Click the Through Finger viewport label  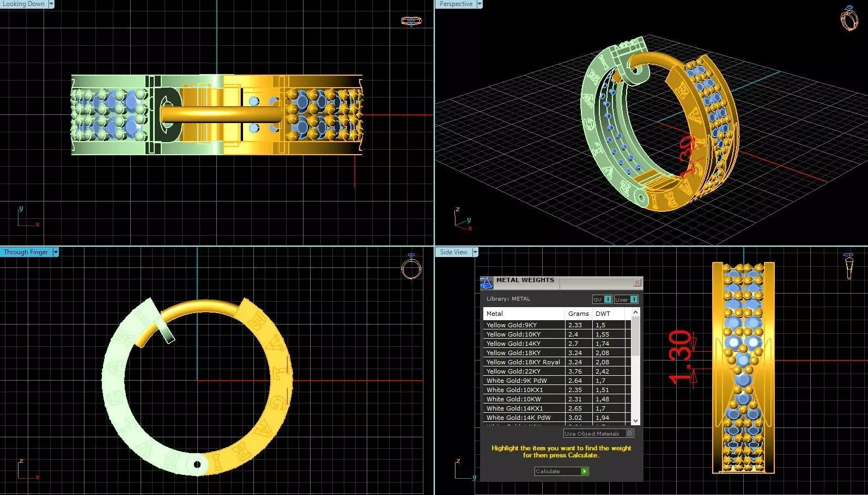click(x=26, y=252)
